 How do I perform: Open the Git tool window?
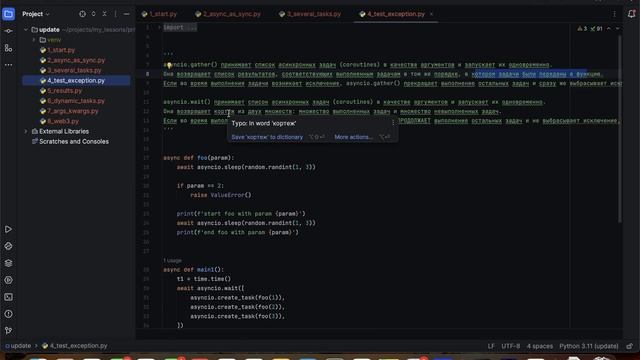9,331
